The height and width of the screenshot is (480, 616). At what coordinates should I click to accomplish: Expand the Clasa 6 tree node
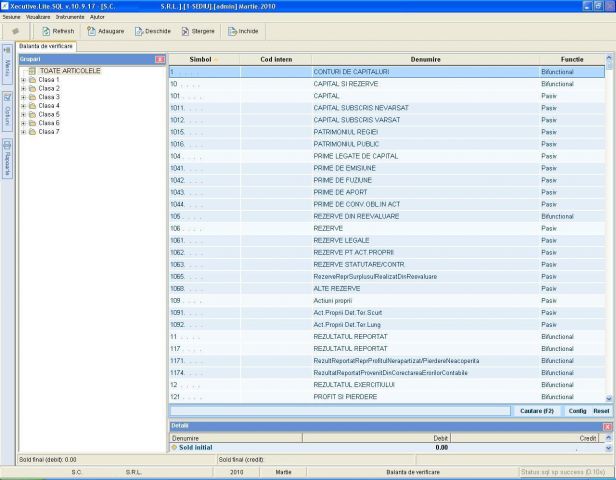(x=24, y=123)
